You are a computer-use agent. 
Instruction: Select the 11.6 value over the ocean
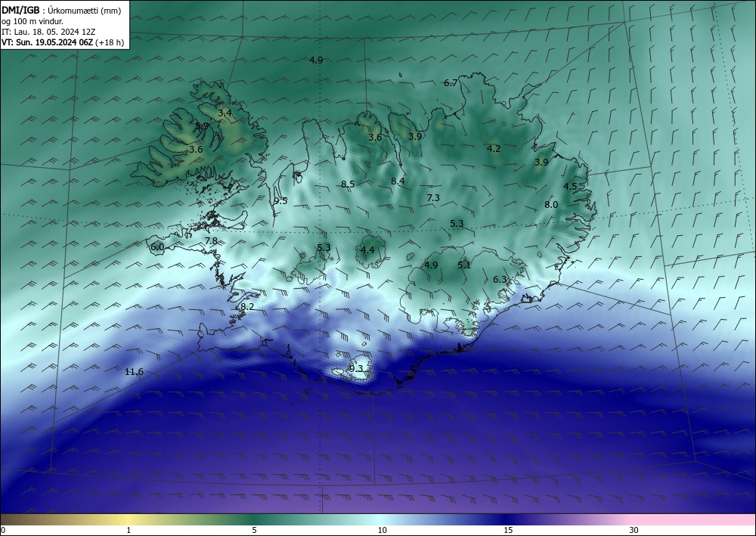coord(134,372)
